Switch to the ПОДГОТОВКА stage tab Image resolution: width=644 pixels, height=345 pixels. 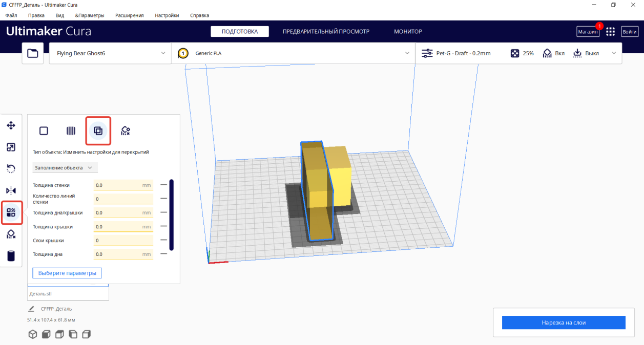pyautogui.click(x=240, y=32)
